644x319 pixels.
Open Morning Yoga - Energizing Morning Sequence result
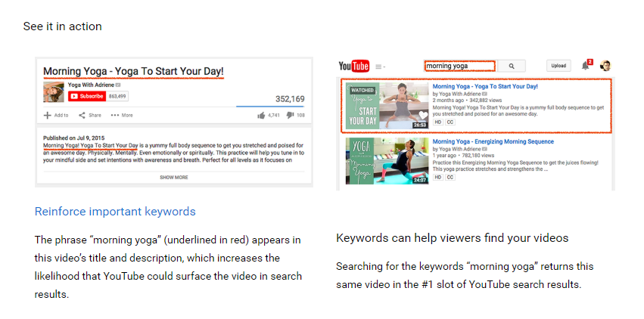click(493, 141)
